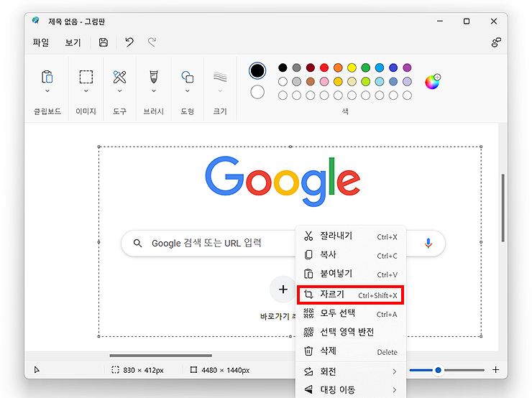Image resolution: width=532 pixels, height=398 pixels.
Task: Choose 잘라내기 from the context menu
Action: point(351,236)
